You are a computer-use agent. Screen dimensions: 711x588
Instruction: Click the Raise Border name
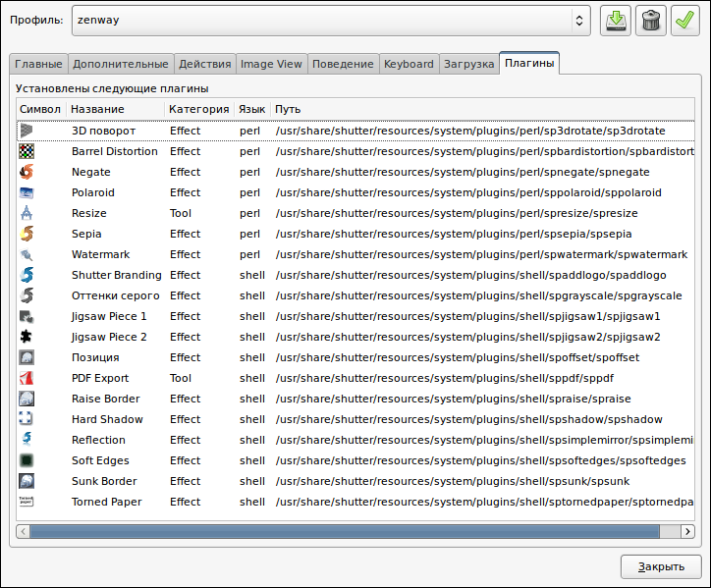point(106,399)
